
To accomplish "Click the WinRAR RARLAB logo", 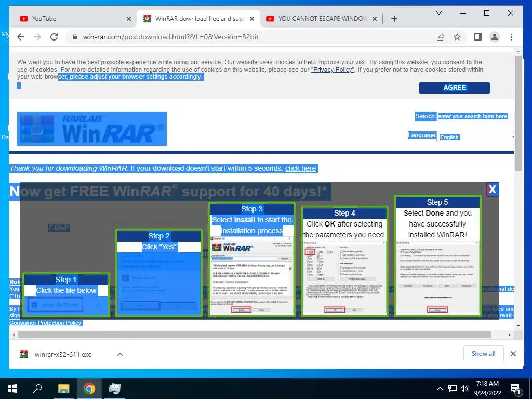I will click(92, 129).
